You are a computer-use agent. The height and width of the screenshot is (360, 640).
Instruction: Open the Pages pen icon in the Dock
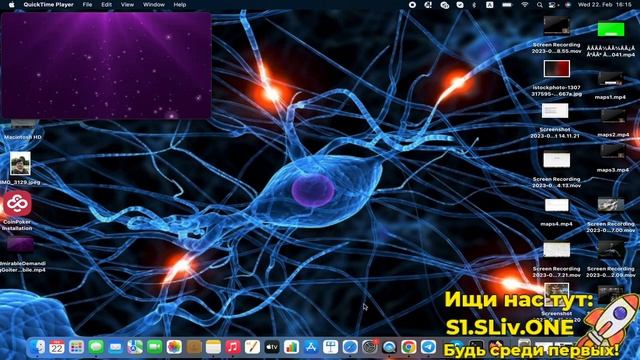(x=252, y=347)
